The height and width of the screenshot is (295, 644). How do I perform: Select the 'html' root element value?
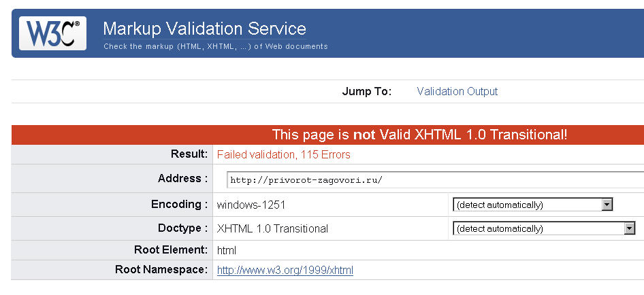(x=226, y=250)
